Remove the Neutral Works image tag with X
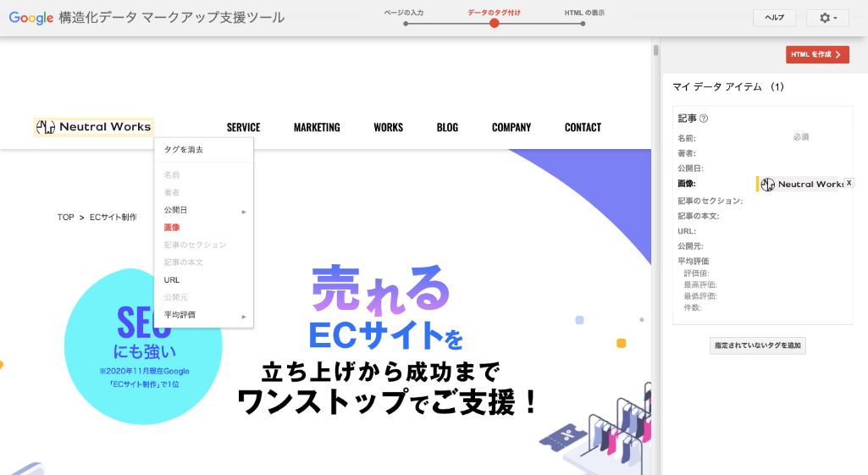Screen dimensions: 868x475 [849, 183]
